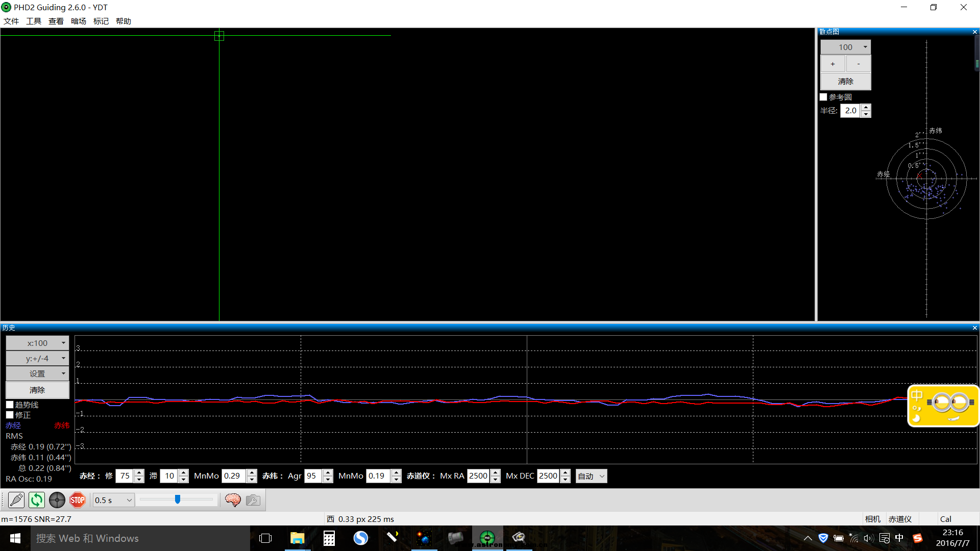Enable the 参考圆 reference circle checkbox
Image resolution: width=980 pixels, height=551 pixels.
(823, 97)
